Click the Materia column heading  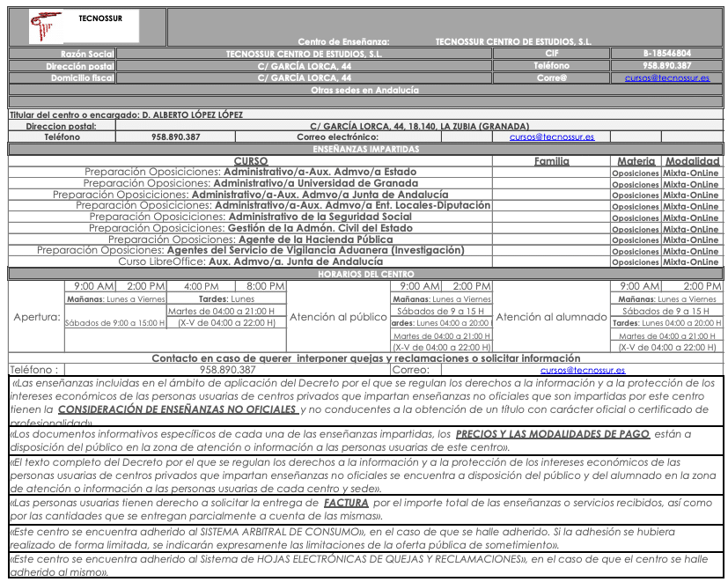point(636,161)
